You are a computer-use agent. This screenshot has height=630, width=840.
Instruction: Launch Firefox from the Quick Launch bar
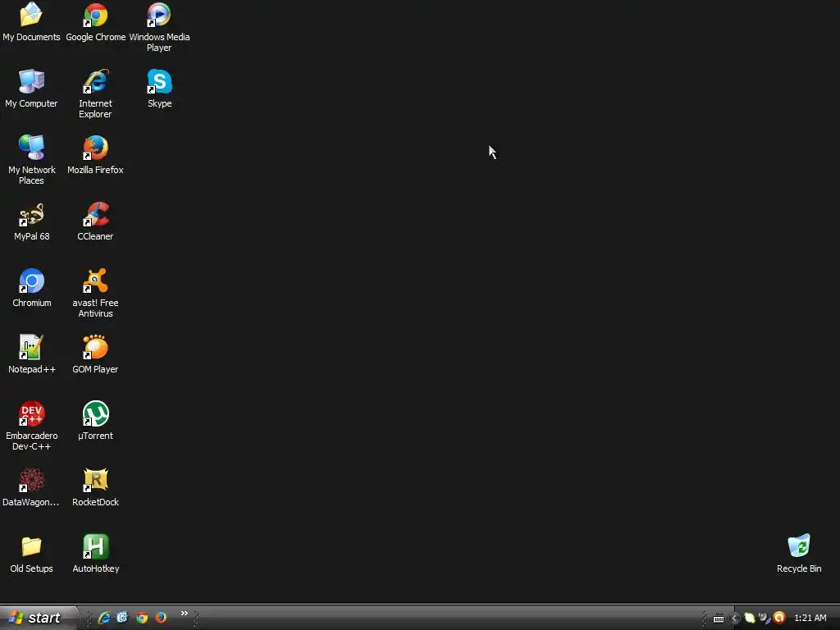[x=161, y=618]
